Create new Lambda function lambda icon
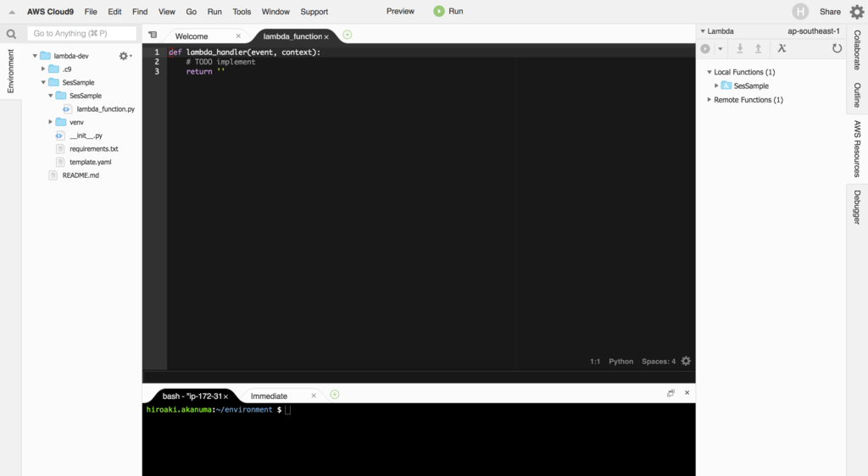The width and height of the screenshot is (868, 476). point(782,48)
